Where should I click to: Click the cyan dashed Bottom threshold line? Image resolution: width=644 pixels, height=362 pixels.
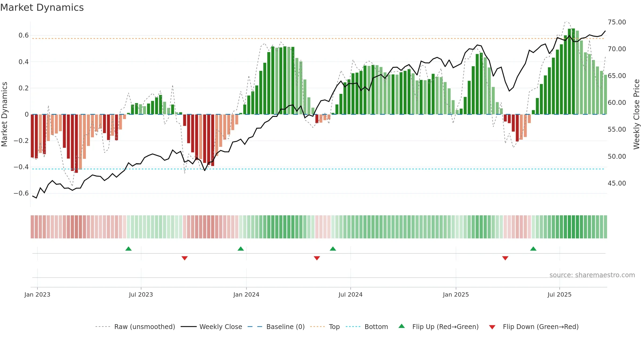(318, 169)
